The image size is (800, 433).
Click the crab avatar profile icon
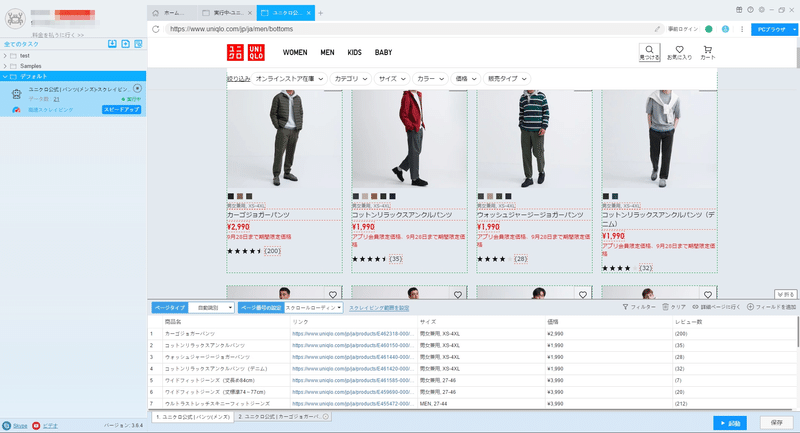click(x=15, y=19)
